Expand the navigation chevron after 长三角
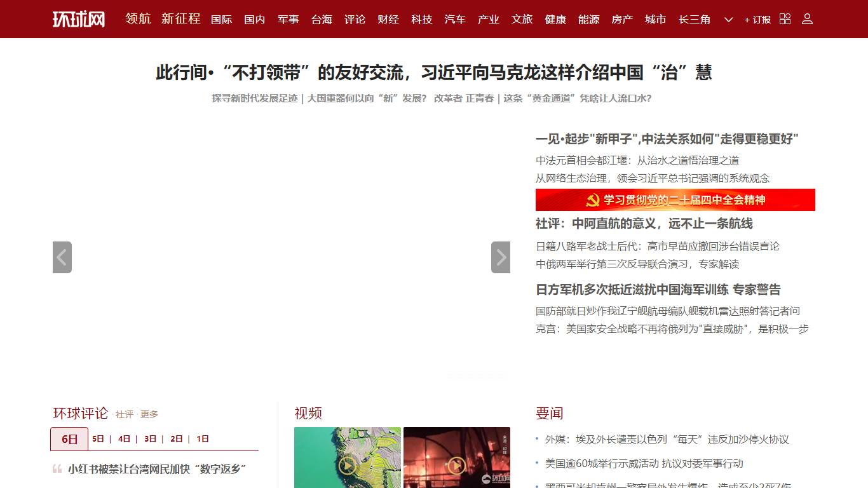The width and height of the screenshot is (868, 488). [728, 20]
